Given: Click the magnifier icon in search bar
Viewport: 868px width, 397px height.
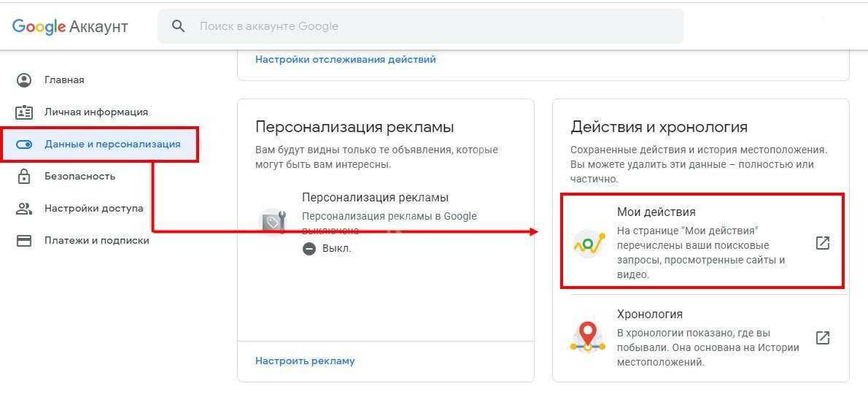Looking at the screenshot, I should coord(178,26).
